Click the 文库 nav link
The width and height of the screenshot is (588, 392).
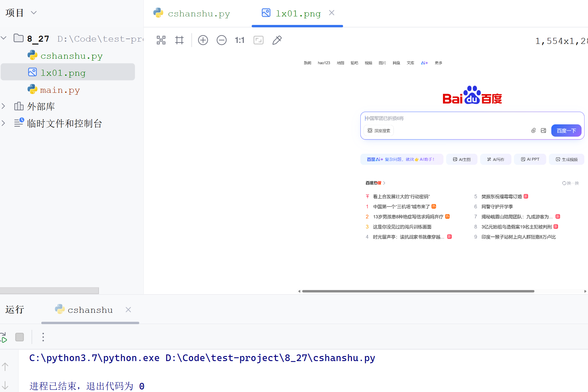[410, 63]
